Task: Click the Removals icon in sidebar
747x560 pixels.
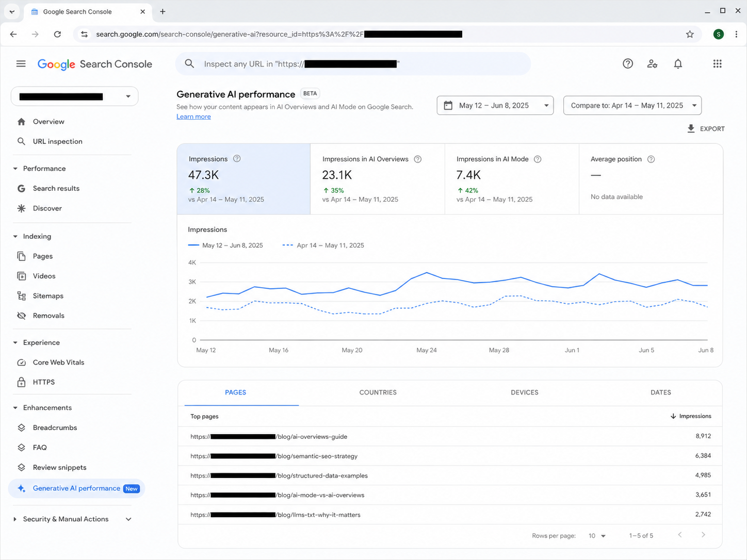Action: [x=21, y=316]
